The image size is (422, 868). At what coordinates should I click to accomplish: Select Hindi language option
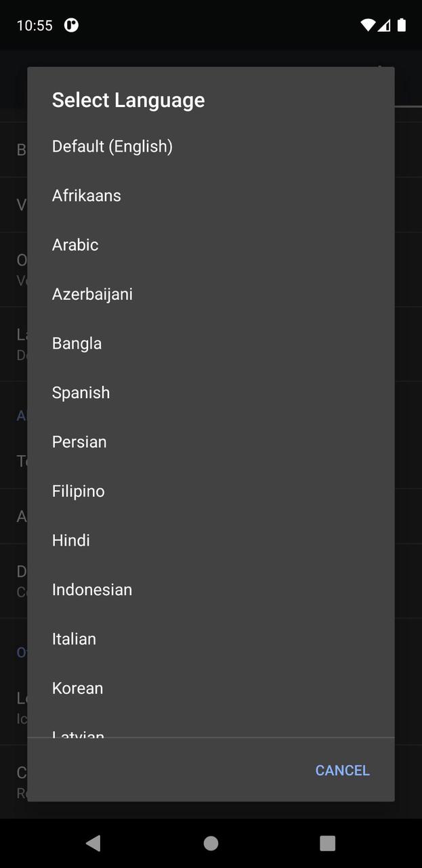click(71, 540)
